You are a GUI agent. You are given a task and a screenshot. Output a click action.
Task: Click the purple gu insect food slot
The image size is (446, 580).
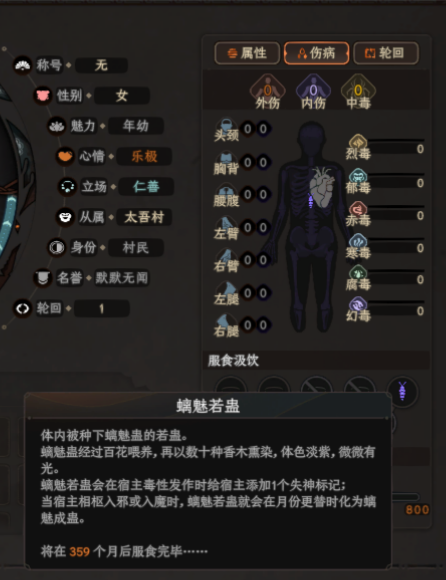[x=402, y=391]
